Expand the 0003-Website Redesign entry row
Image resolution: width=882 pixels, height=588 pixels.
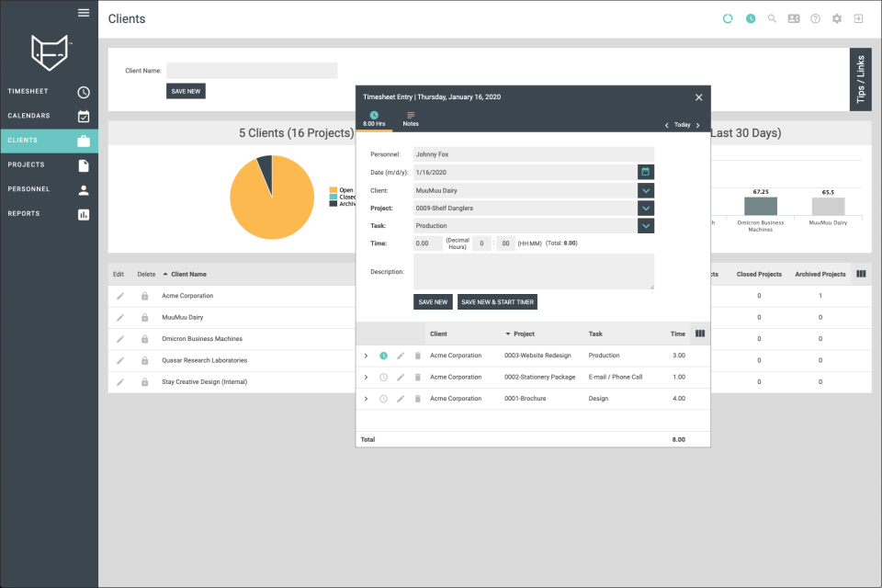[x=366, y=356]
